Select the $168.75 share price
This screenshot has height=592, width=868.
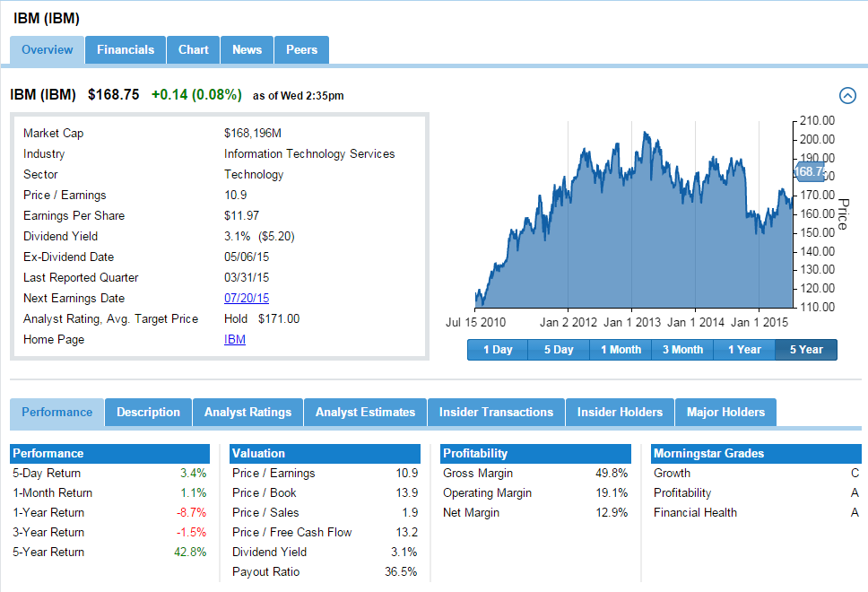[x=114, y=95]
